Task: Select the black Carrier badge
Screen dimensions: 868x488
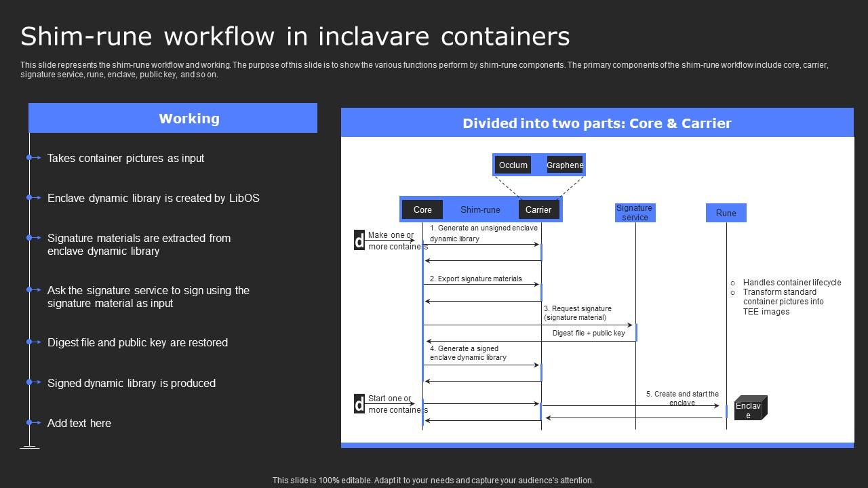Action: 538,209
